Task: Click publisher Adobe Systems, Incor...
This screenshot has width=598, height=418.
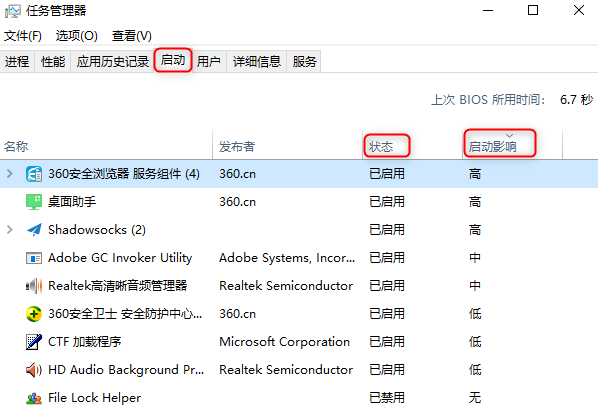Action: 287,258
